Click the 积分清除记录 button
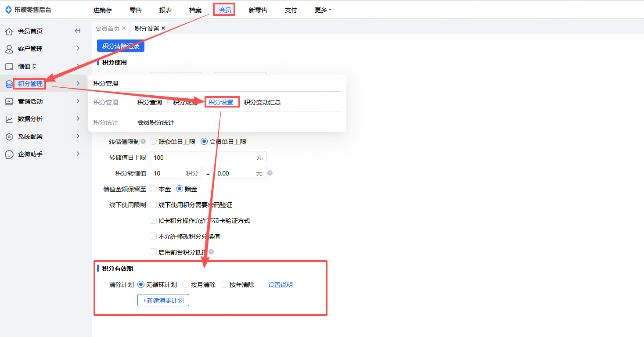The image size is (644, 337). pos(121,46)
